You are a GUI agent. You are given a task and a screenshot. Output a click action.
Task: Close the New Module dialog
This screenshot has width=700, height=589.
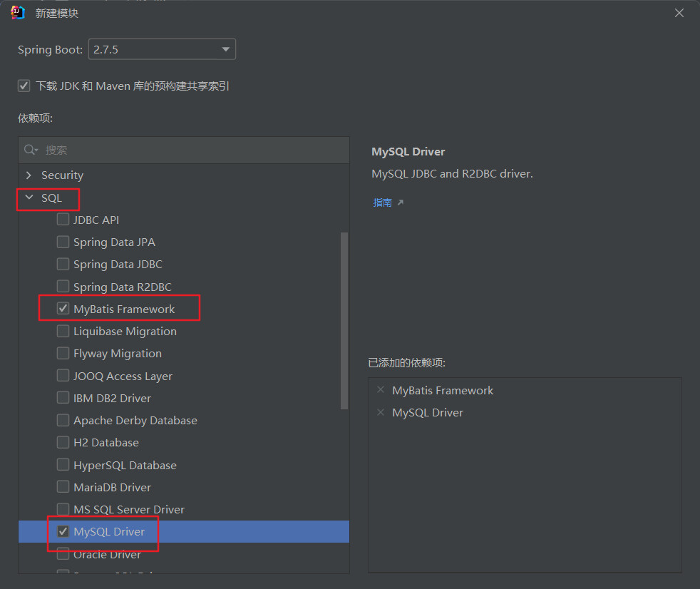(679, 13)
